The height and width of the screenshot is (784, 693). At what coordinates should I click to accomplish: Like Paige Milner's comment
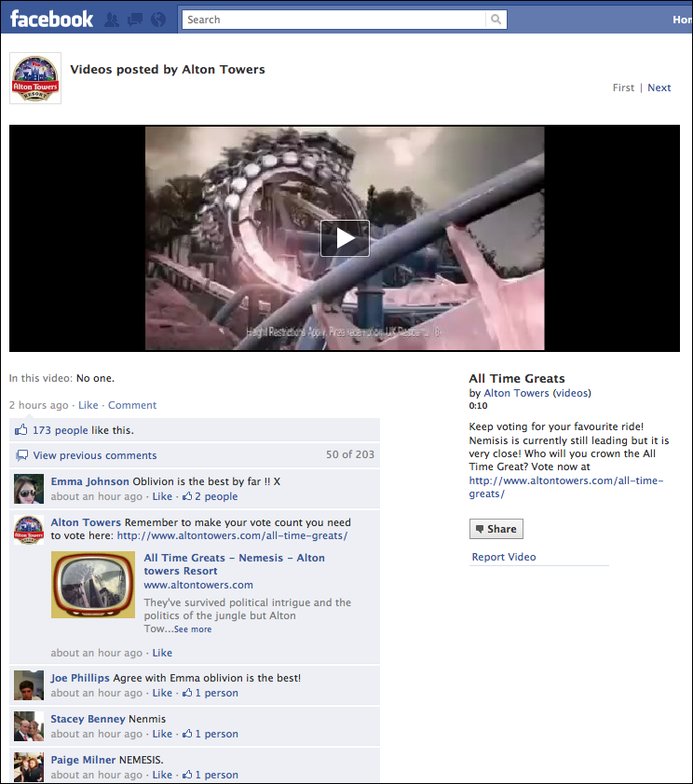tap(162, 775)
